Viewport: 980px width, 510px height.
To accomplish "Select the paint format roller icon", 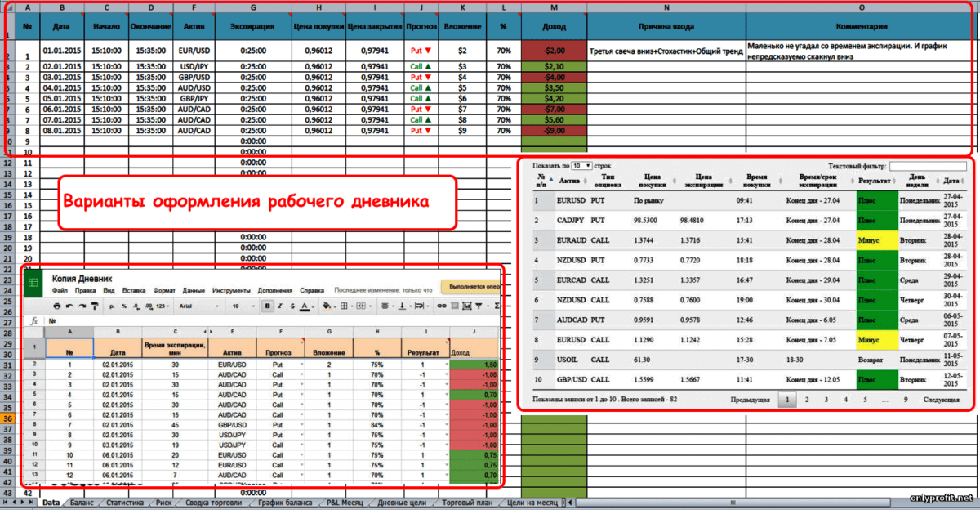I will (x=95, y=306).
